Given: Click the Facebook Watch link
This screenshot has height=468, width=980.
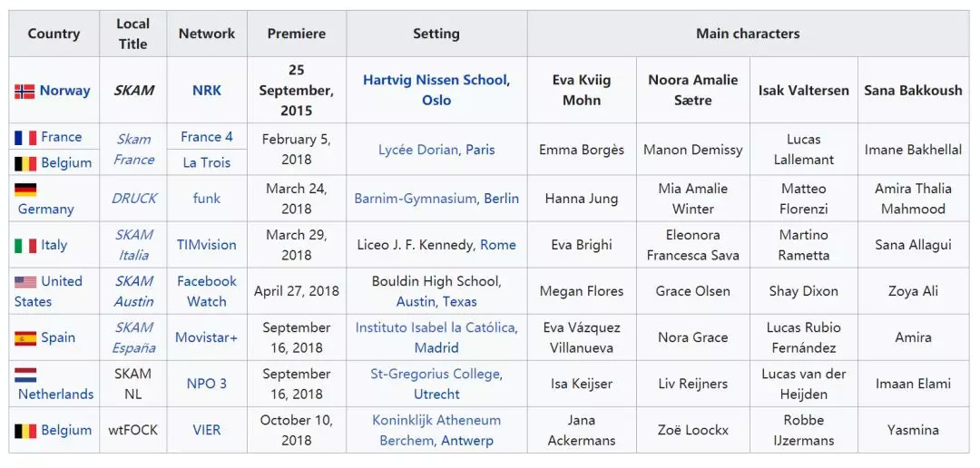Looking at the screenshot, I should click(206, 291).
